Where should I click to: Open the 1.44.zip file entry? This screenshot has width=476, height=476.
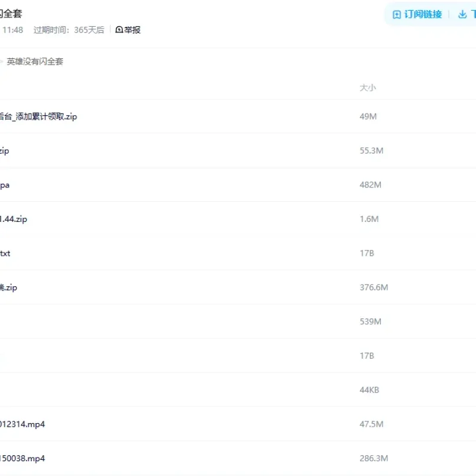[x=14, y=219]
